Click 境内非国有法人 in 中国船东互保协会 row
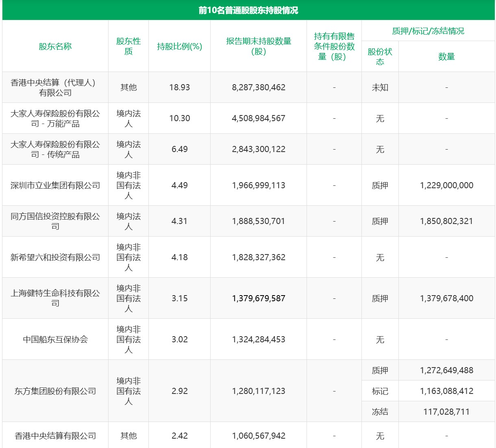Image resolution: width=496 pixels, height=448 pixels. click(128, 339)
